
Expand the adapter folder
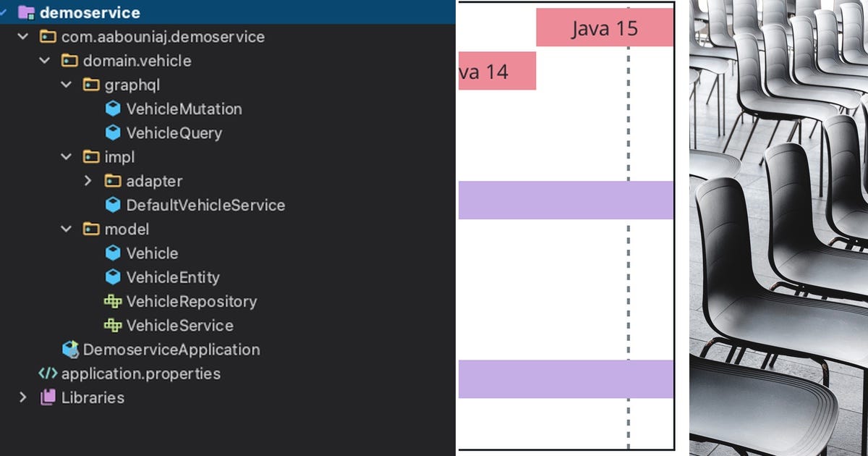(x=88, y=181)
